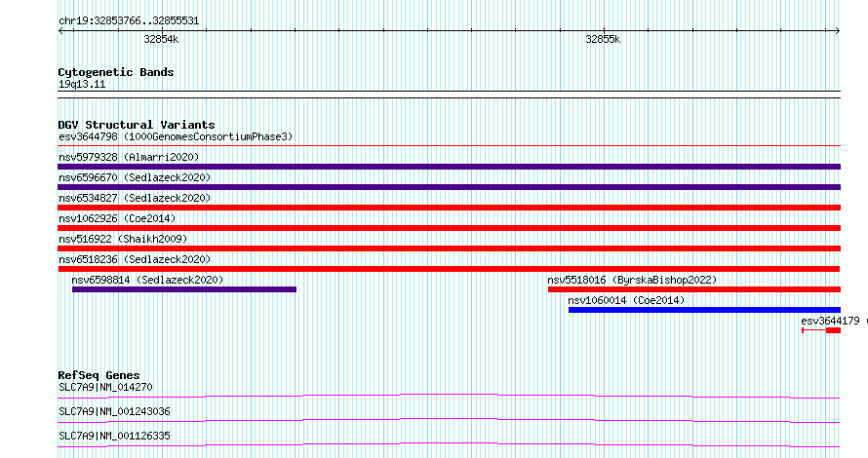This screenshot has height=458, width=868.
Task: Open nsv5518016 (ByrskaBishop2022) variant label
Action: [632, 280]
